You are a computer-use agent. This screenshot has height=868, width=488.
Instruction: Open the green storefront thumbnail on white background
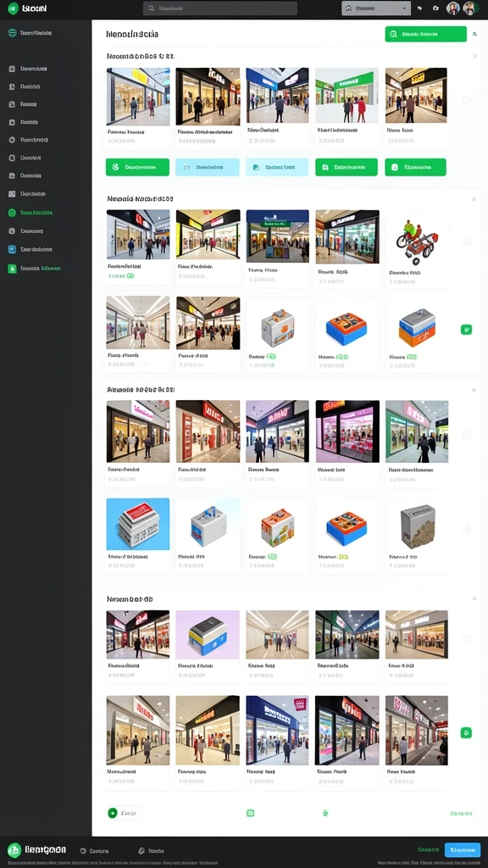347,95
